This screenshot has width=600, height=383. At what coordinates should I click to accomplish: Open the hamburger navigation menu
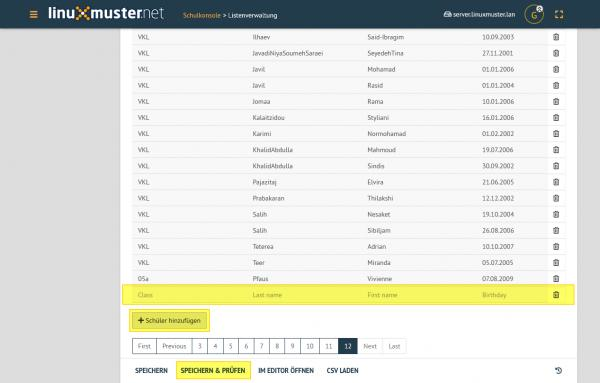(34, 15)
